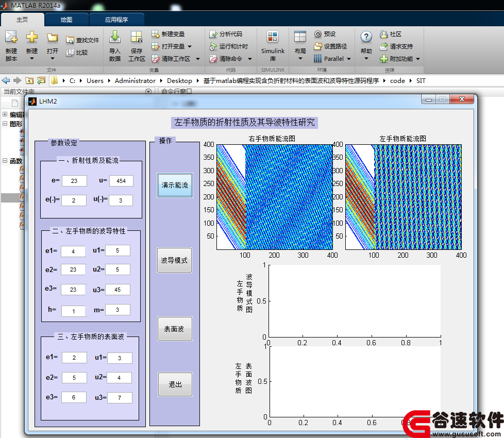Expand the 帮助 dropdown arrow
Screen dimensions: 504x438
point(366,59)
